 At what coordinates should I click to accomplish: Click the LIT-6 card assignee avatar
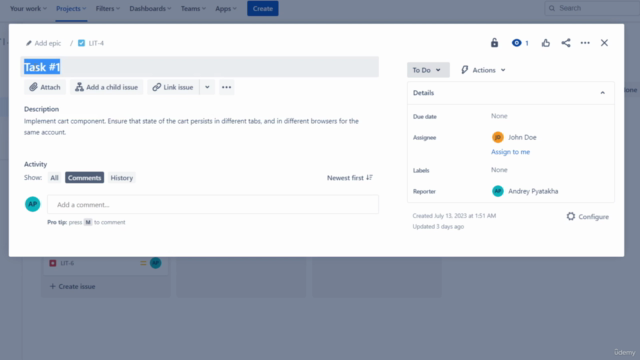coord(156,263)
